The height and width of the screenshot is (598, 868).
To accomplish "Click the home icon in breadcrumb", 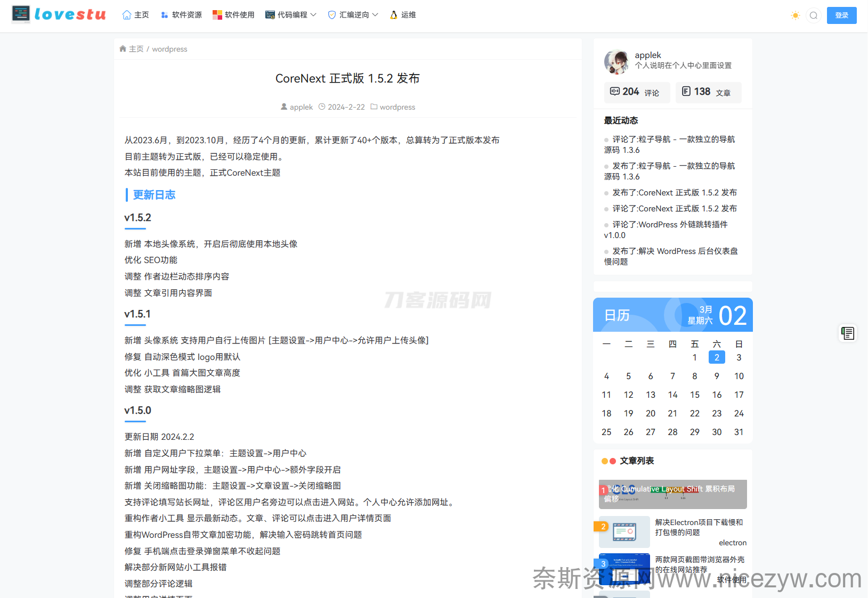I will 123,49.
